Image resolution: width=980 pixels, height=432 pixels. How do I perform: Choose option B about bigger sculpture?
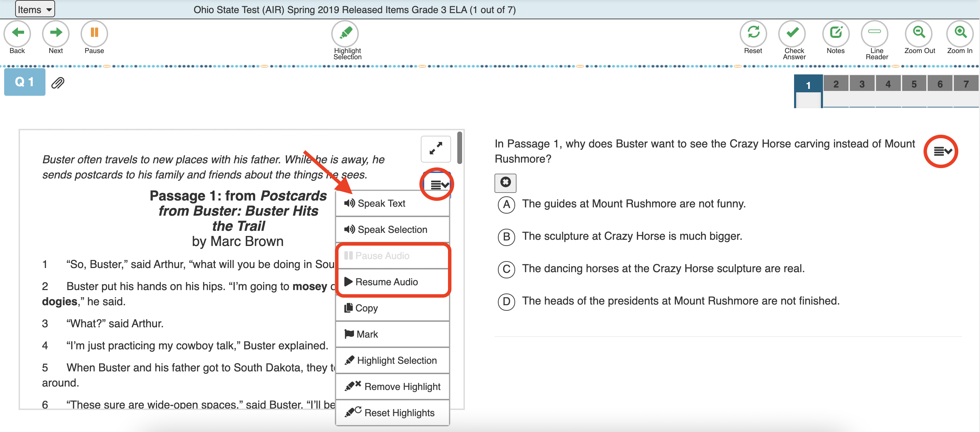point(507,237)
